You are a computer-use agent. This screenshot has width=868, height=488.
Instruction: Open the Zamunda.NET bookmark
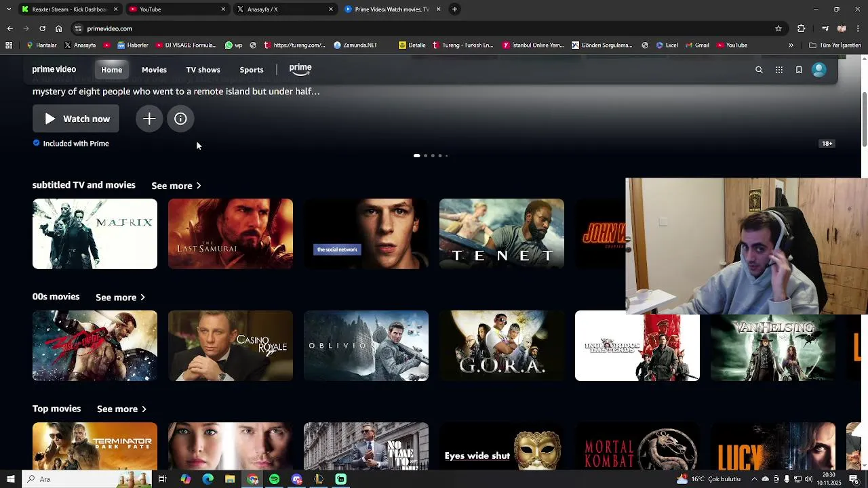pos(355,45)
